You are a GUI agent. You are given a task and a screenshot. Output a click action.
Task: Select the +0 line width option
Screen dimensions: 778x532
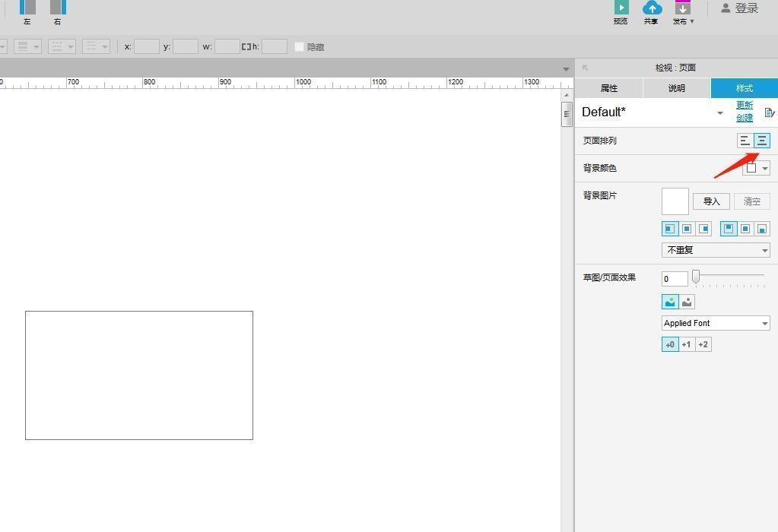point(670,344)
